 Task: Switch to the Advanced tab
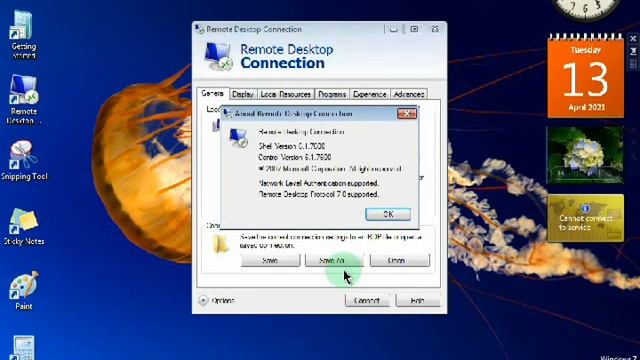pos(409,94)
